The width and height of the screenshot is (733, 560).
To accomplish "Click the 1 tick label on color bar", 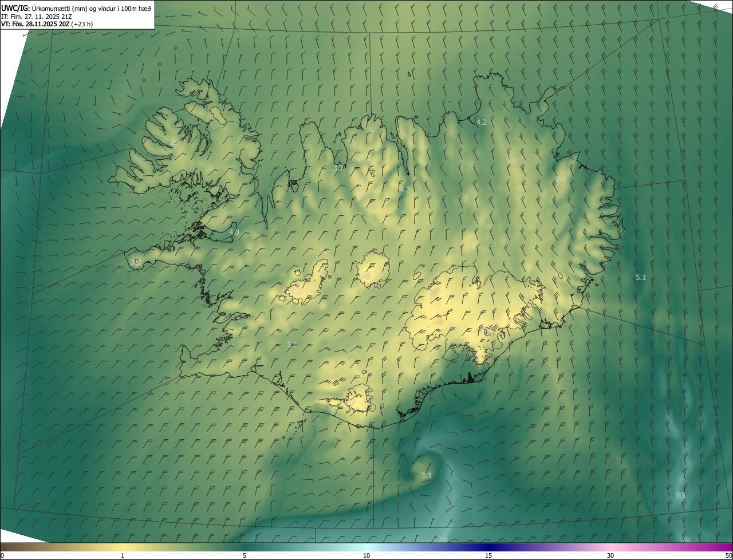I will (123, 555).
